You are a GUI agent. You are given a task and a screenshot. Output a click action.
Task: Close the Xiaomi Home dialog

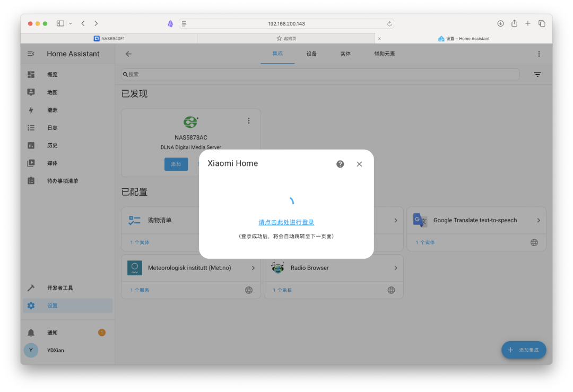click(x=359, y=164)
